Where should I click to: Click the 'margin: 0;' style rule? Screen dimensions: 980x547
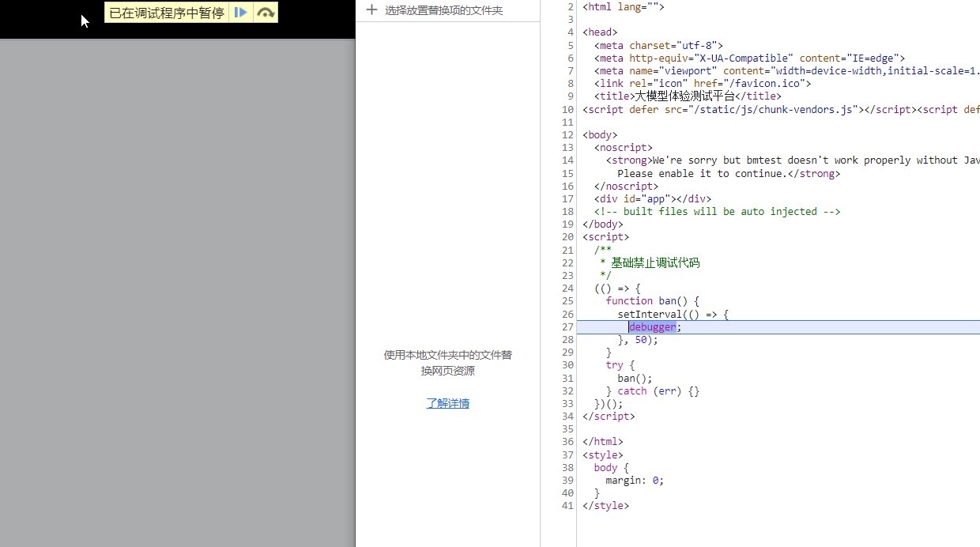click(x=635, y=480)
